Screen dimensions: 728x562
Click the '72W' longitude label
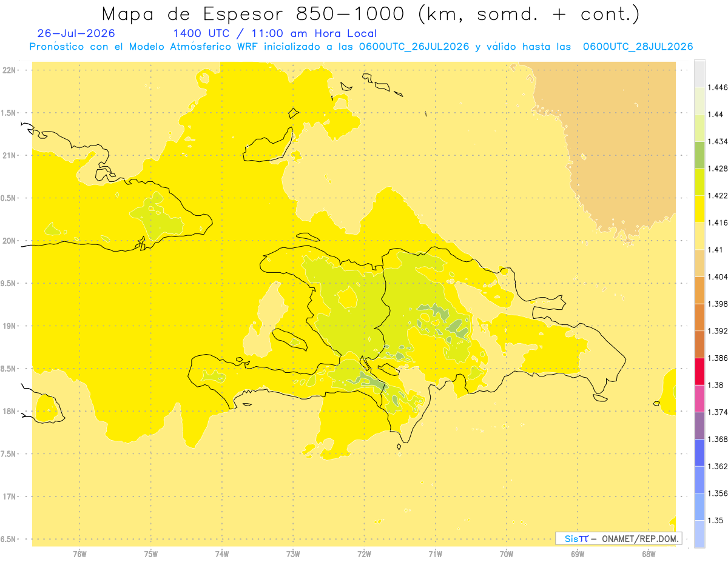(x=364, y=554)
